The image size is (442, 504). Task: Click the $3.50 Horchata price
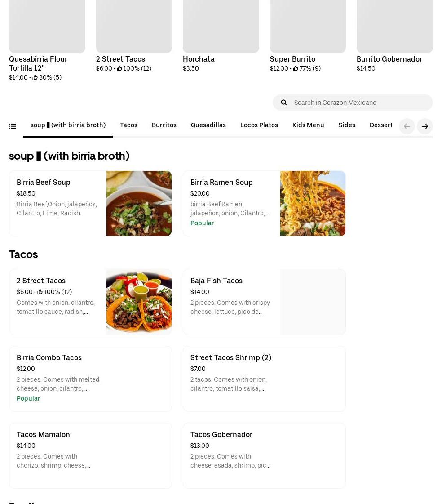point(191,68)
